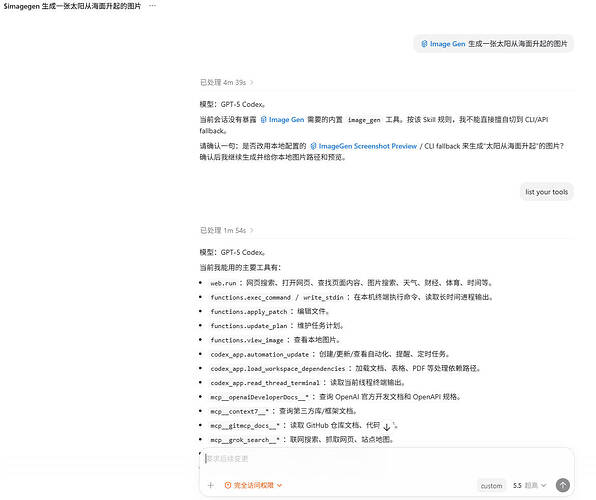596x500 pixels.
Task: Open the thread title three-dot menu
Action: pyautogui.click(x=152, y=6)
